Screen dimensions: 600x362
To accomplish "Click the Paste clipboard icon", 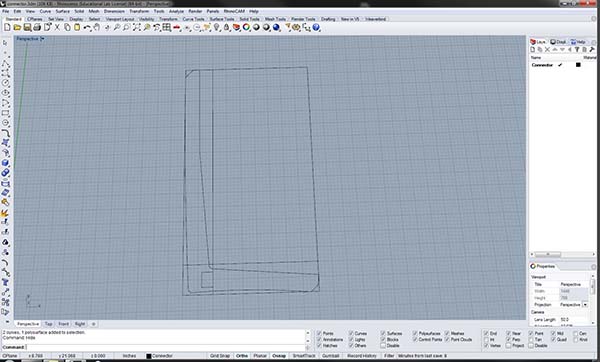I will tap(77, 28).
